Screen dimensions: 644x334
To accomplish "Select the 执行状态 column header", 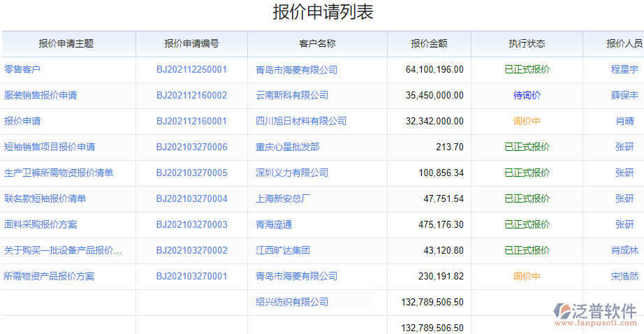I will (527, 43).
